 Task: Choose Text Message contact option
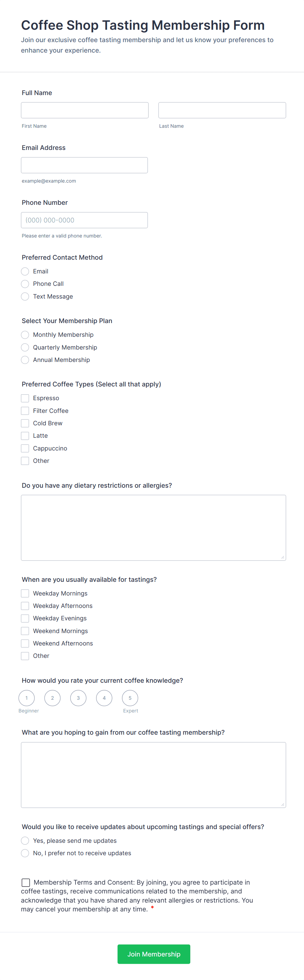pyautogui.click(x=25, y=296)
